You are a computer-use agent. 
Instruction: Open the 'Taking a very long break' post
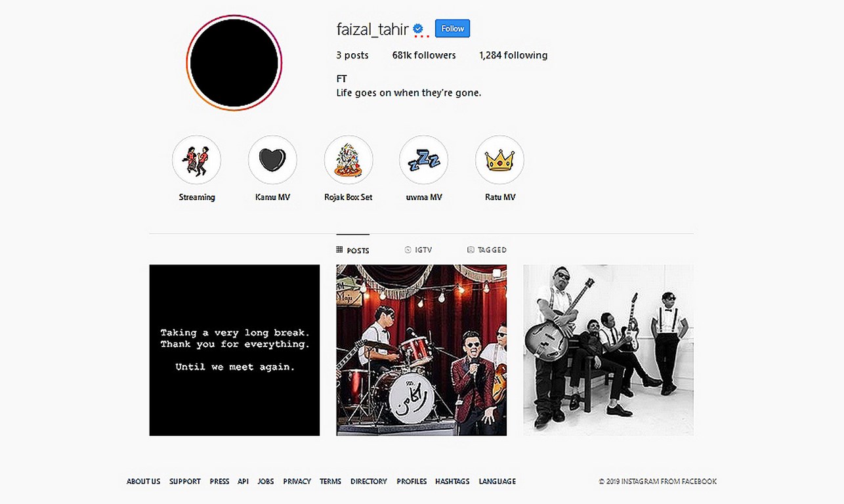point(234,350)
